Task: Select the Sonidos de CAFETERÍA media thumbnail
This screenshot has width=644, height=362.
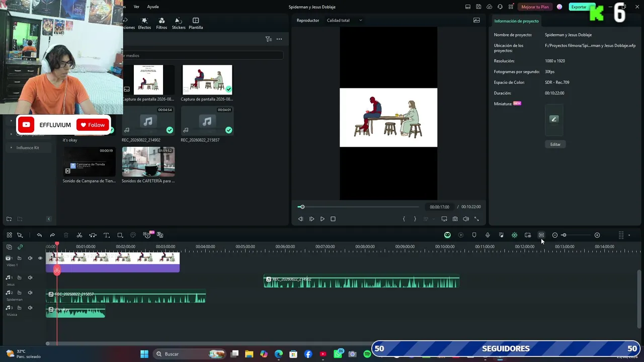Action: pos(148,161)
